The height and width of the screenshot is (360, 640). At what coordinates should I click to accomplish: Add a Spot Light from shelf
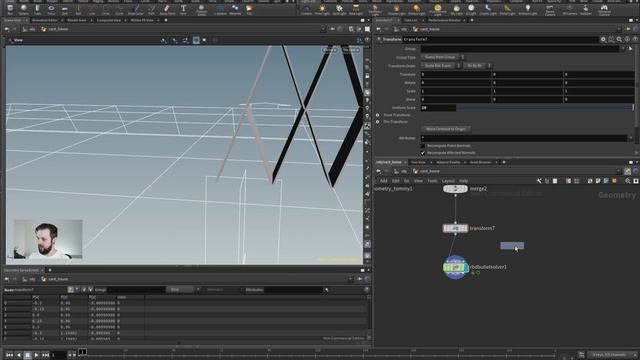[339, 9]
